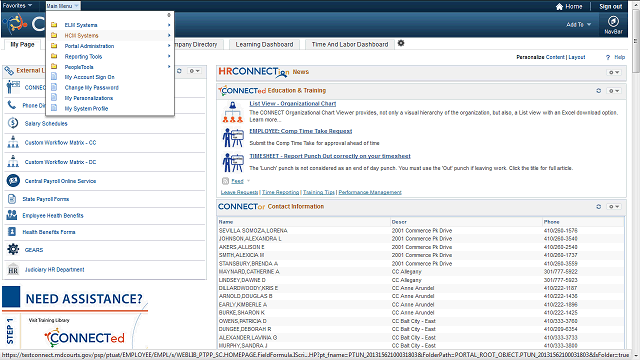
Task: Click the Health Benefits Forms icon
Action: tap(12, 232)
